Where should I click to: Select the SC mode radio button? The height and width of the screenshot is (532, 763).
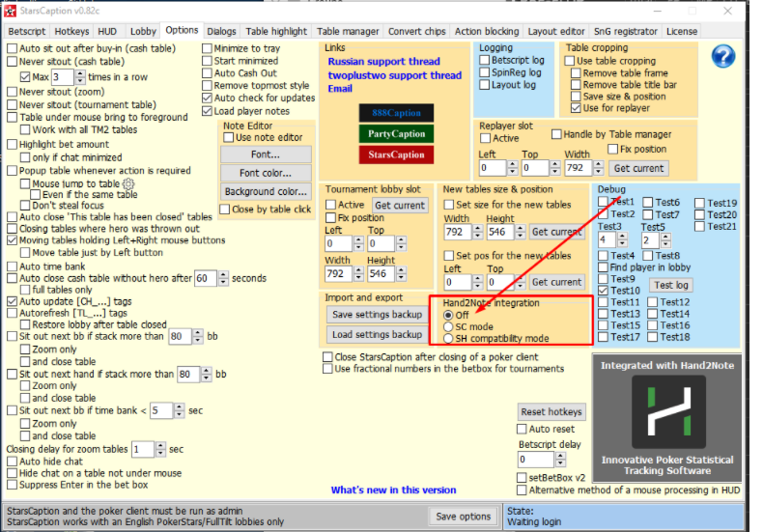pos(448,326)
